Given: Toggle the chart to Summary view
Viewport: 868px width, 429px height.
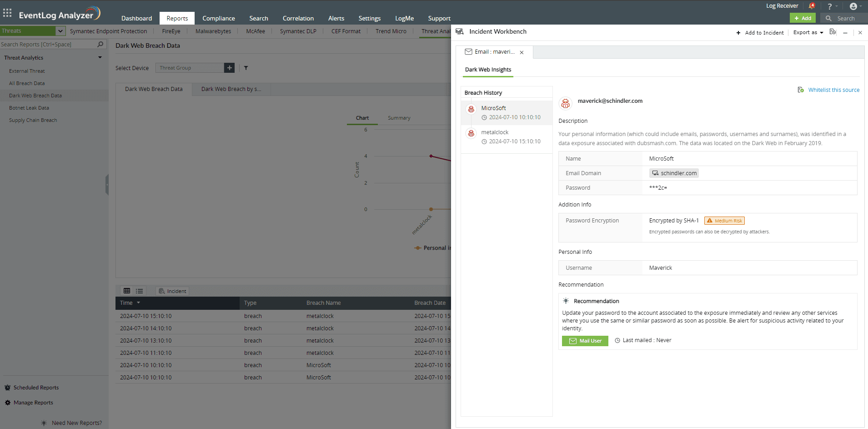Looking at the screenshot, I should [x=399, y=117].
